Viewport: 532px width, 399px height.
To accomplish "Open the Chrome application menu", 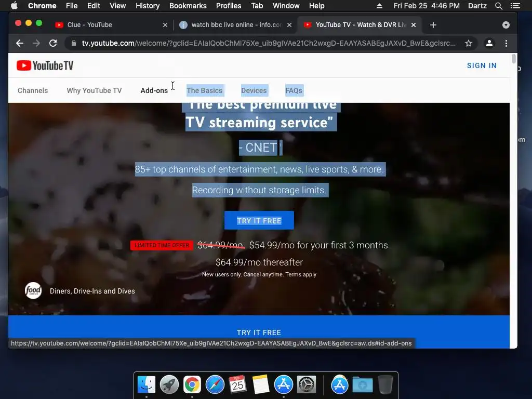I will click(x=42, y=6).
